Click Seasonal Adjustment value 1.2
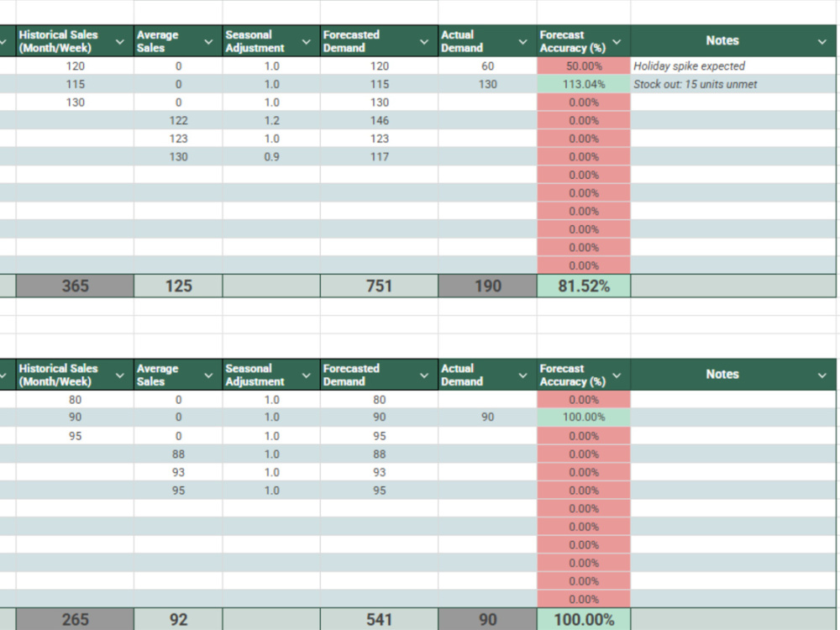 click(x=271, y=120)
